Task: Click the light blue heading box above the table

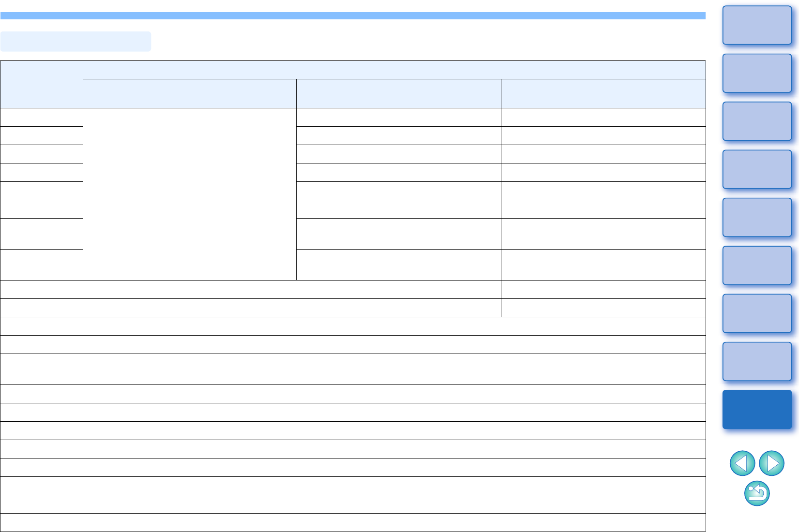Action: click(x=75, y=42)
